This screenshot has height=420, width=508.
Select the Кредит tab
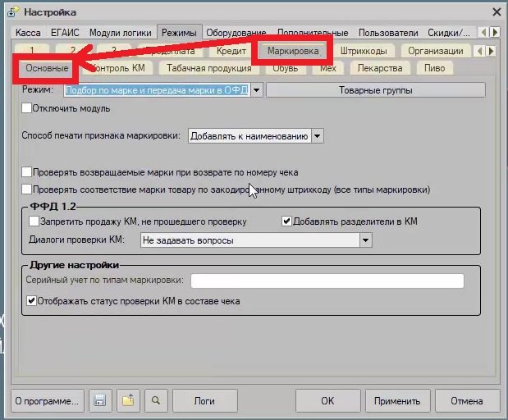point(231,51)
